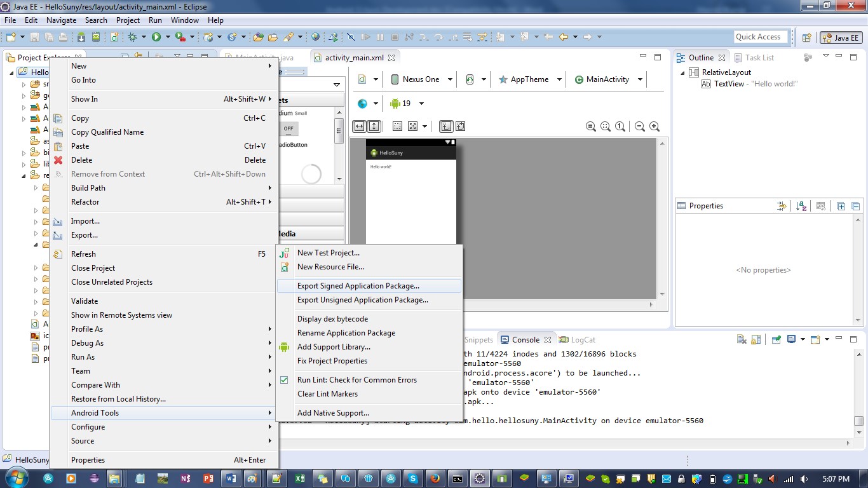Click the zoom in magnifier icon
The height and width of the screenshot is (488, 868).
click(654, 126)
